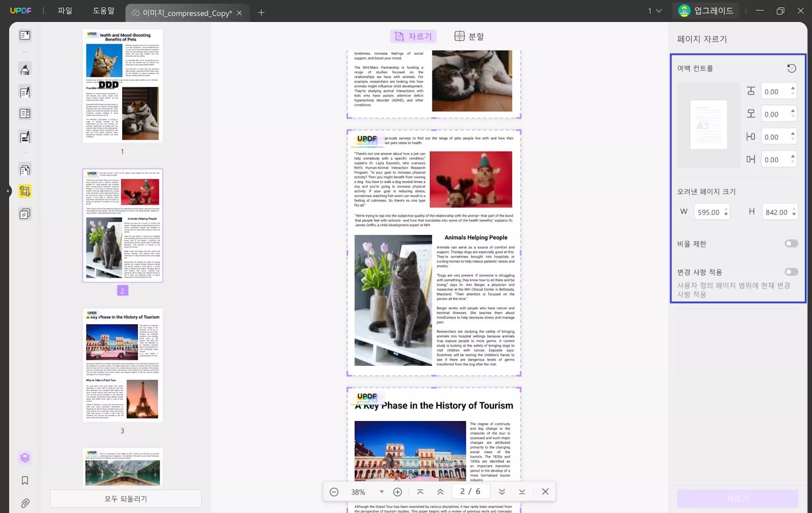Adjust the cropped width W stepper
The height and width of the screenshot is (513, 812).
(x=726, y=212)
